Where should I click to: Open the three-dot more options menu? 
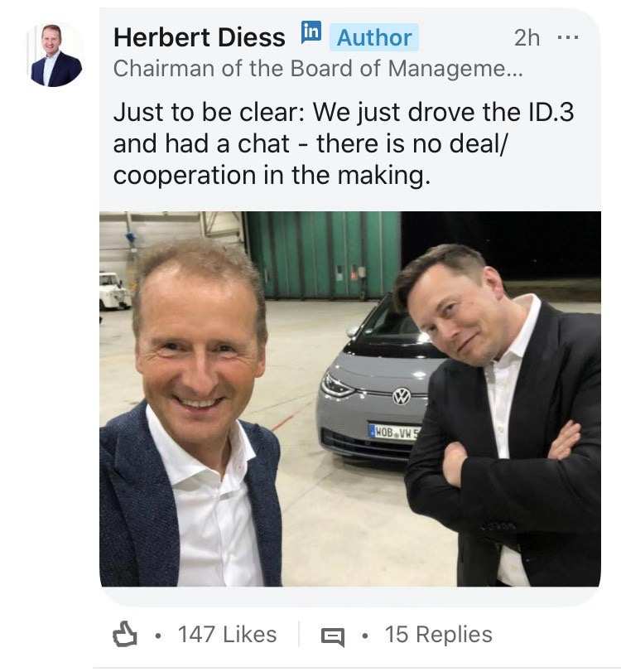pyautogui.click(x=569, y=37)
